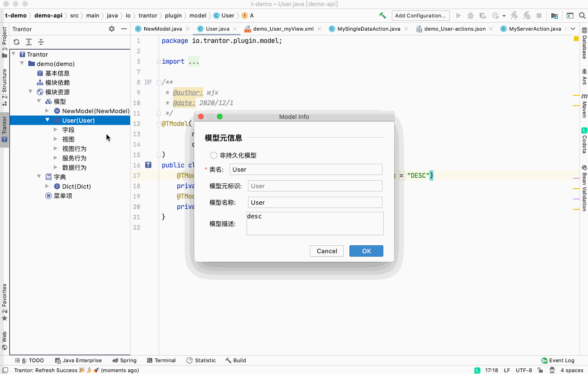Image resolution: width=588 pixels, height=374 pixels.
Task: Click the run anything terminal-window icon
Action: pyautogui.click(x=570, y=16)
